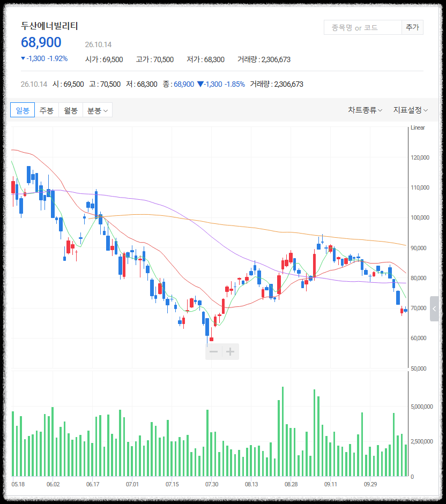Viewport: 446px width, 504px height.
Task: Click the -1.85% change in detail row
Action: pyautogui.click(x=235, y=84)
